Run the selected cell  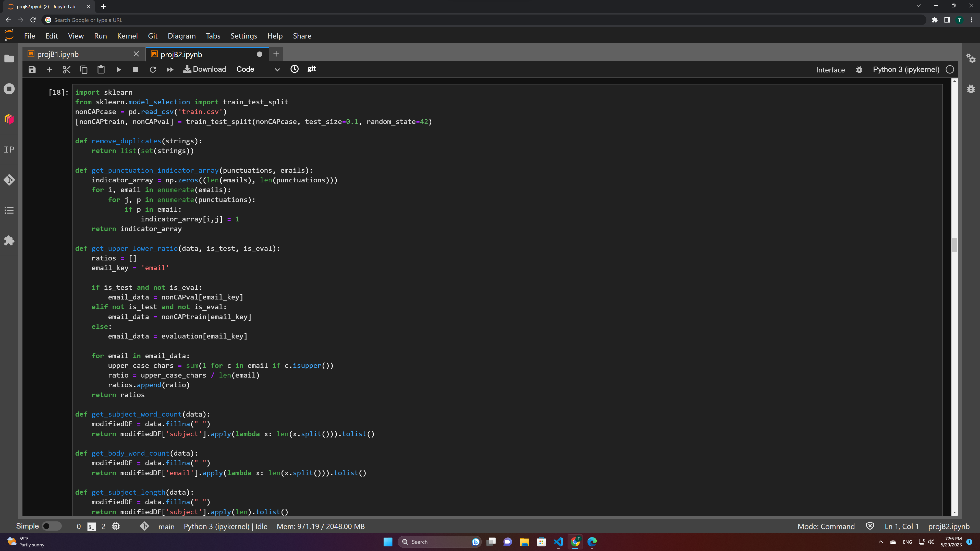(118, 70)
